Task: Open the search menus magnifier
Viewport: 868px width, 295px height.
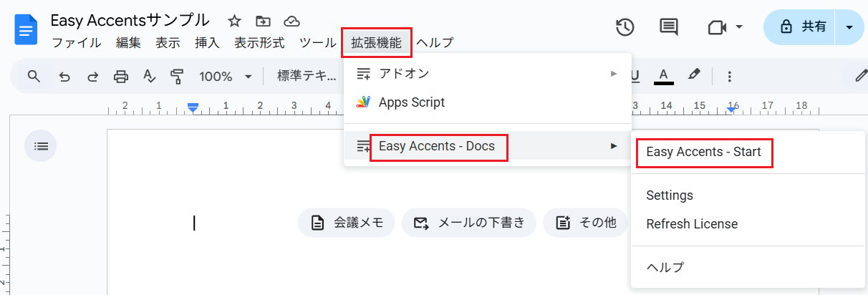Action: [x=33, y=76]
